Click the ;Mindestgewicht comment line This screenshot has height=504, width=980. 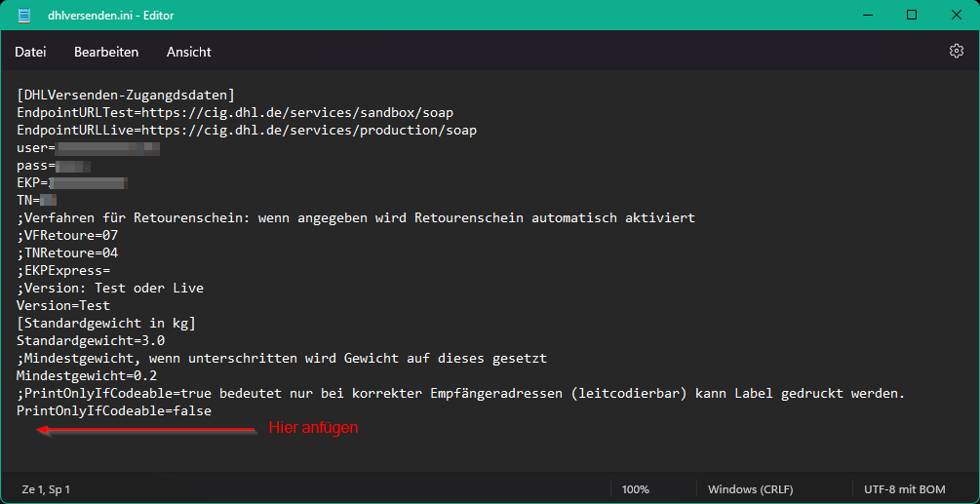(282, 359)
